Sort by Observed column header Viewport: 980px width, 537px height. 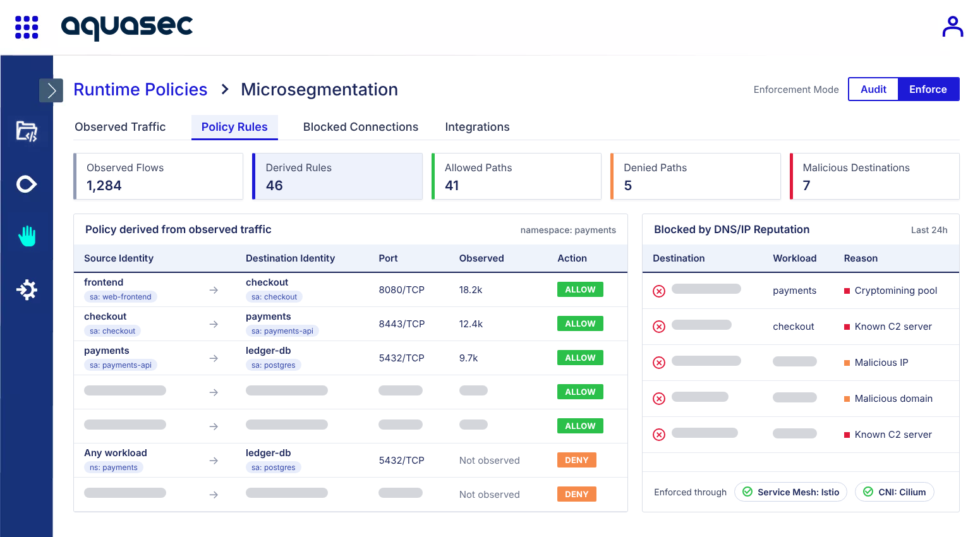tap(481, 258)
